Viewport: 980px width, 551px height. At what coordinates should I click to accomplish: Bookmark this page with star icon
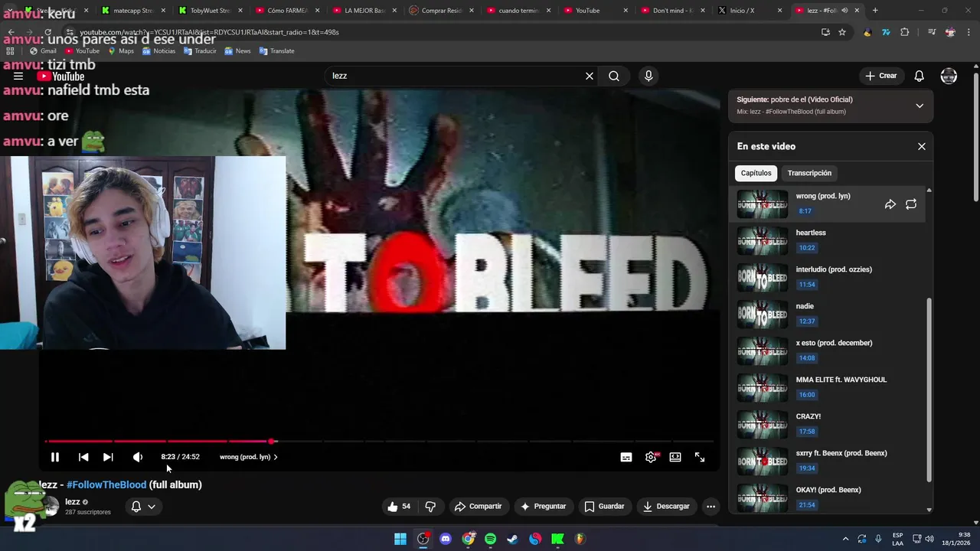coord(842,32)
